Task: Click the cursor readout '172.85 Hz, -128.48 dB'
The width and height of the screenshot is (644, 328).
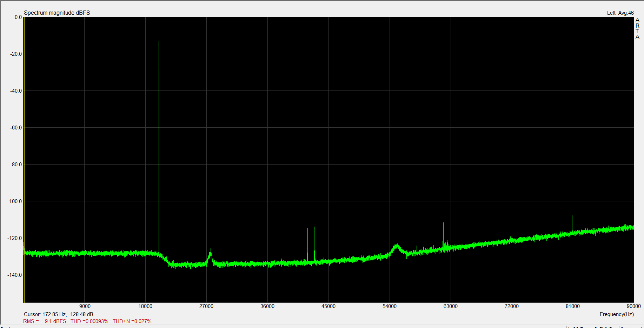Action: click(x=68, y=314)
